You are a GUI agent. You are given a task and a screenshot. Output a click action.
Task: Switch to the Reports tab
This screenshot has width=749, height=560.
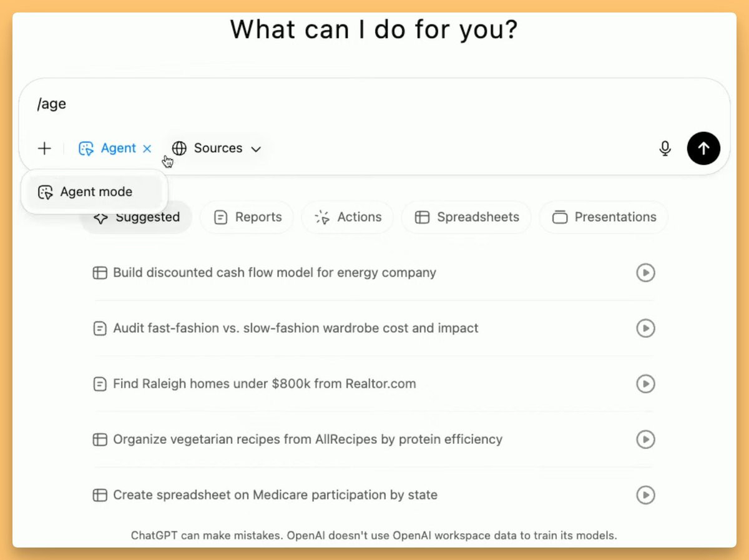point(247,217)
